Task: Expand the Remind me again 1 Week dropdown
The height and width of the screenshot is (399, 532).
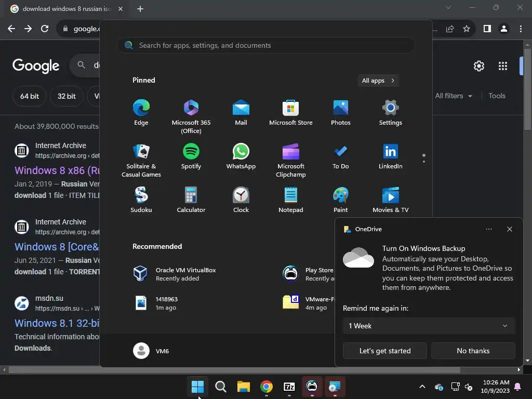Action: click(x=429, y=326)
